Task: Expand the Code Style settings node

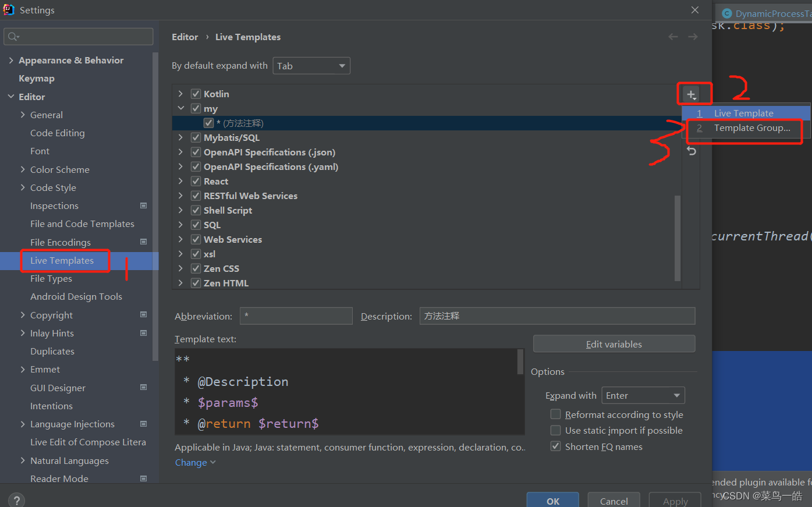Action: coord(23,187)
